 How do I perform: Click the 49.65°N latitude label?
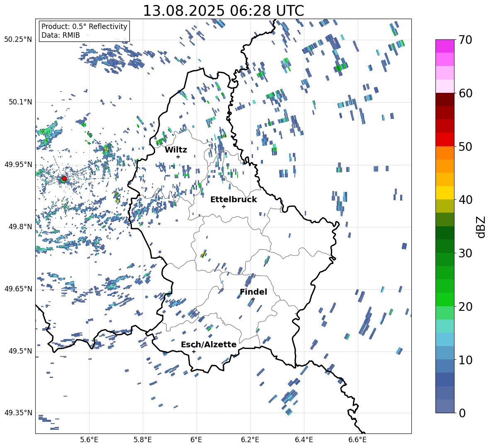click(18, 288)
